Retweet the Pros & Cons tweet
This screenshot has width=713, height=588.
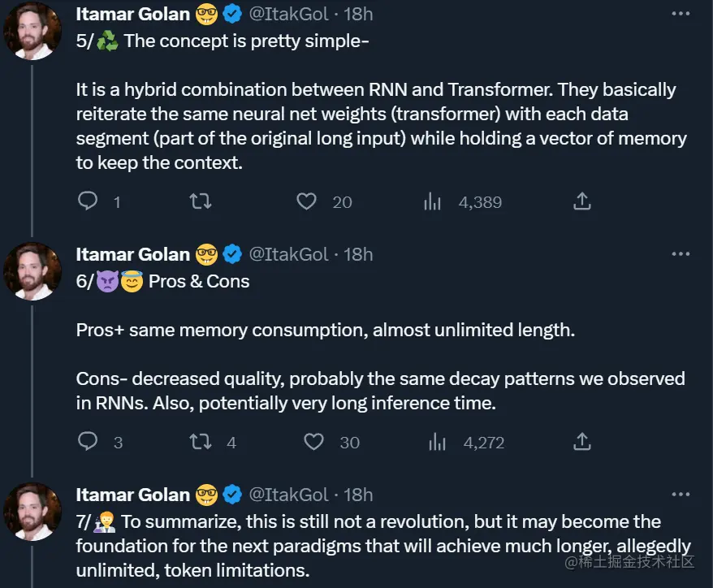coord(200,442)
